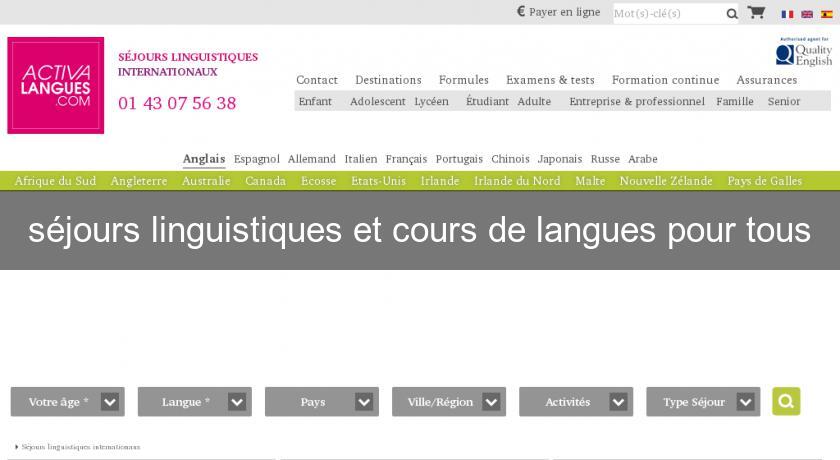840x460 pixels.
Task: Go to Angleterre destination
Action: (139, 181)
